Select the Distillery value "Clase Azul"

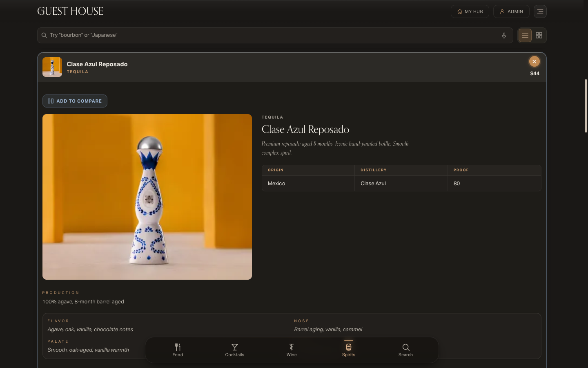pyautogui.click(x=373, y=184)
